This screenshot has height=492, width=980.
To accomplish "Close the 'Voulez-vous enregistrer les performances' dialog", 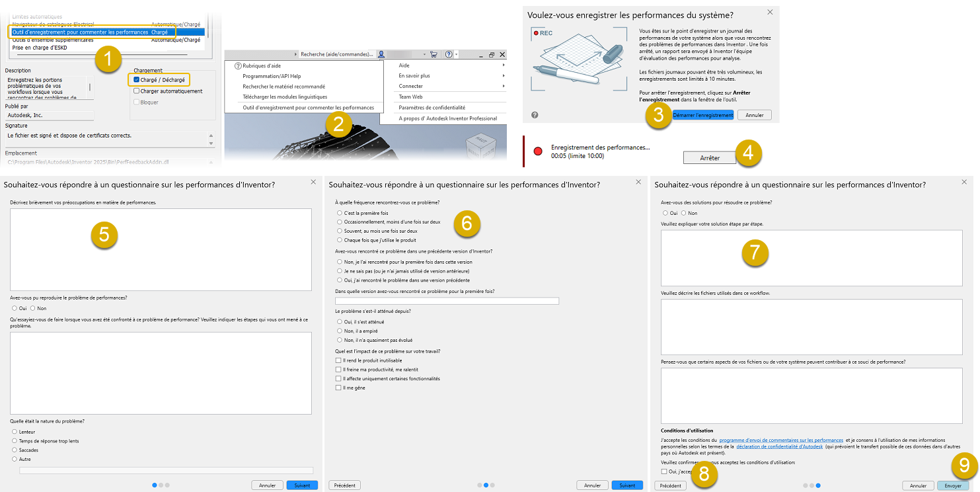I will pos(770,12).
